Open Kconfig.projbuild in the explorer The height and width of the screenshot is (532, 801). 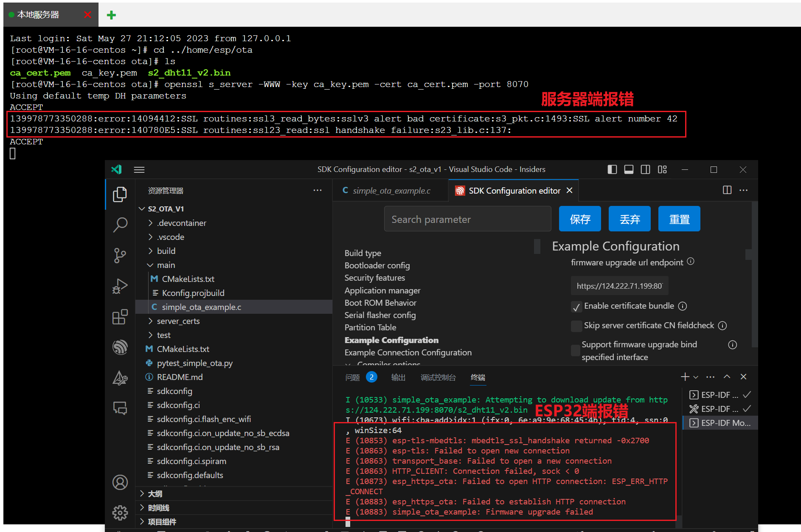tap(193, 293)
